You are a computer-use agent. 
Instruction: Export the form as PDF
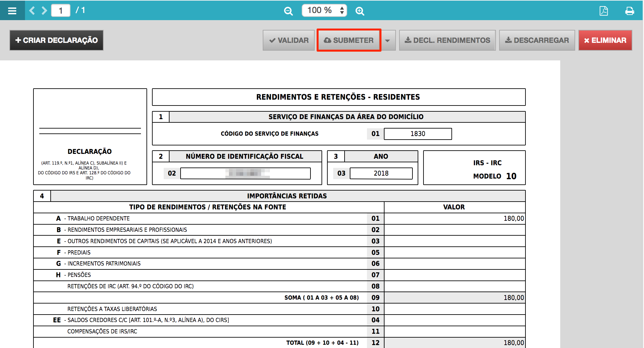603,10
